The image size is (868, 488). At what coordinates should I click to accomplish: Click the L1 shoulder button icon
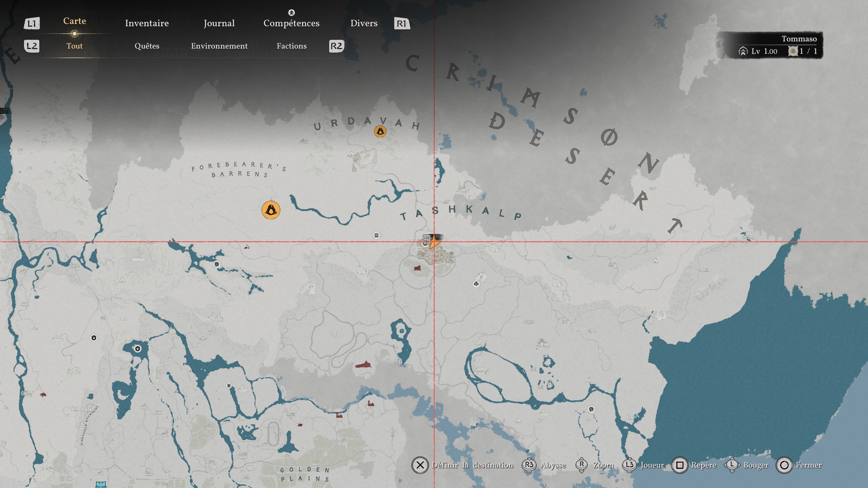pos(32,23)
